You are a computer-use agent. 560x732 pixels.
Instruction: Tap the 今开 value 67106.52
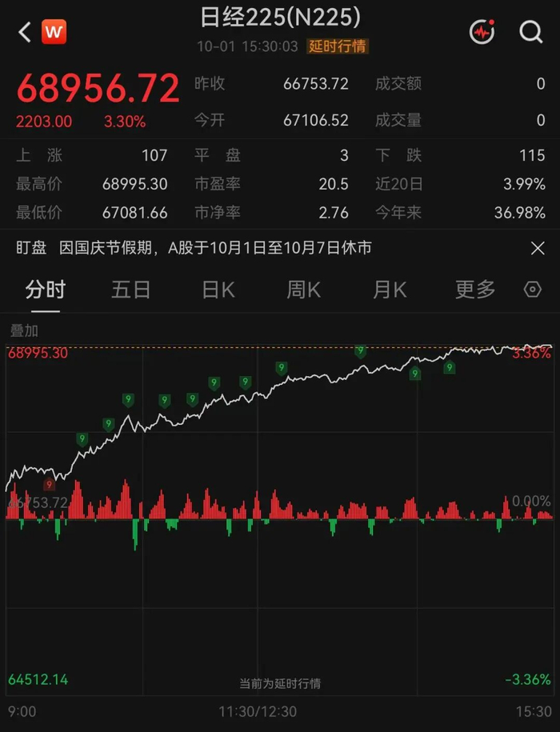point(316,121)
